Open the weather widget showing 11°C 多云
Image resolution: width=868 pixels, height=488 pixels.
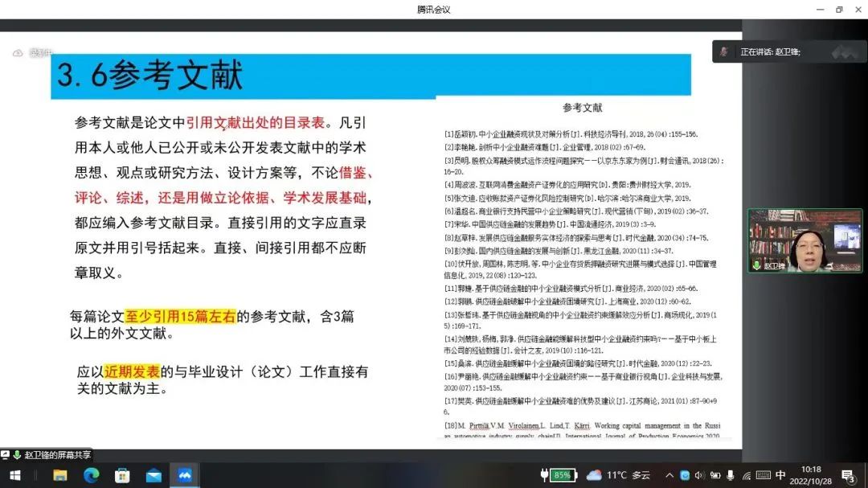pyautogui.click(x=619, y=475)
